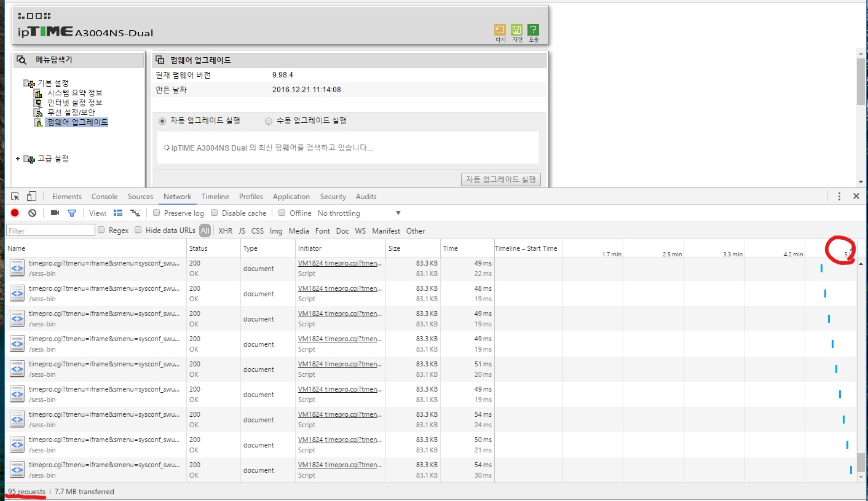Enable the Disable cache checkbox
Screen dimensions: 868x501
point(215,213)
